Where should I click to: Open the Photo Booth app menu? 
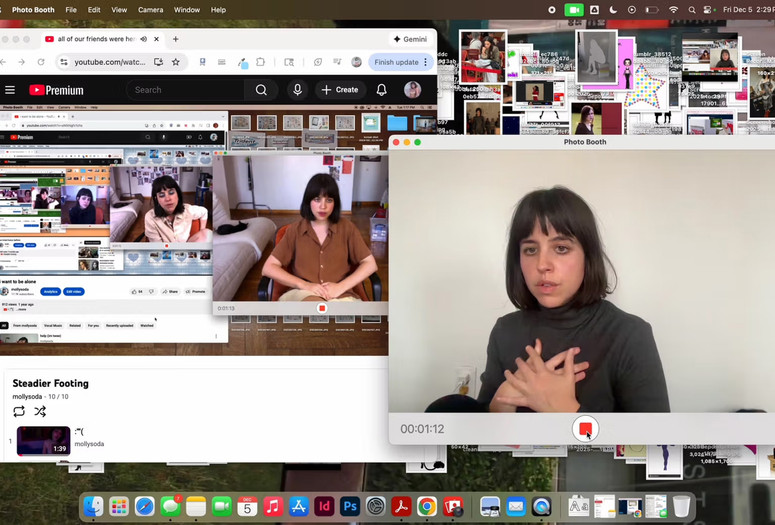(33, 10)
